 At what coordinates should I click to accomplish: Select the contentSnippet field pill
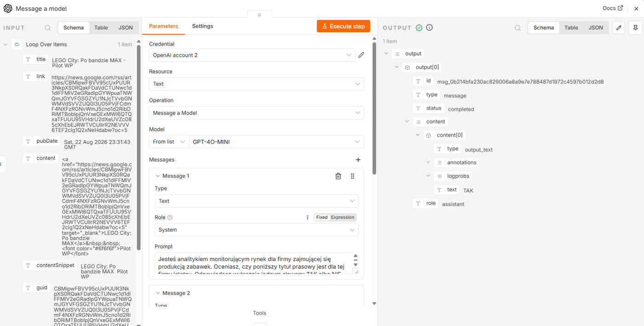pos(50,266)
